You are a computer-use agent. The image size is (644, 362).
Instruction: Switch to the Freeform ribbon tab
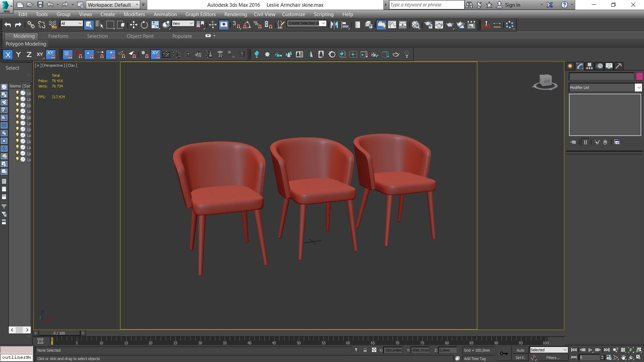[58, 36]
